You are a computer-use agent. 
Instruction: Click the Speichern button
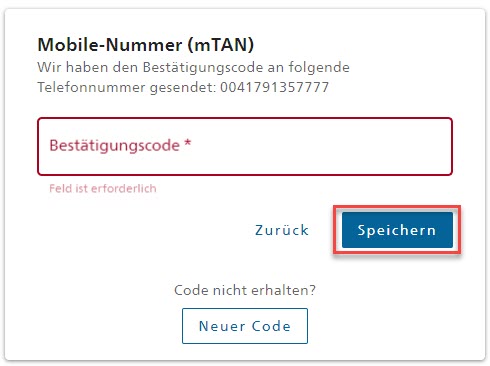(x=397, y=230)
